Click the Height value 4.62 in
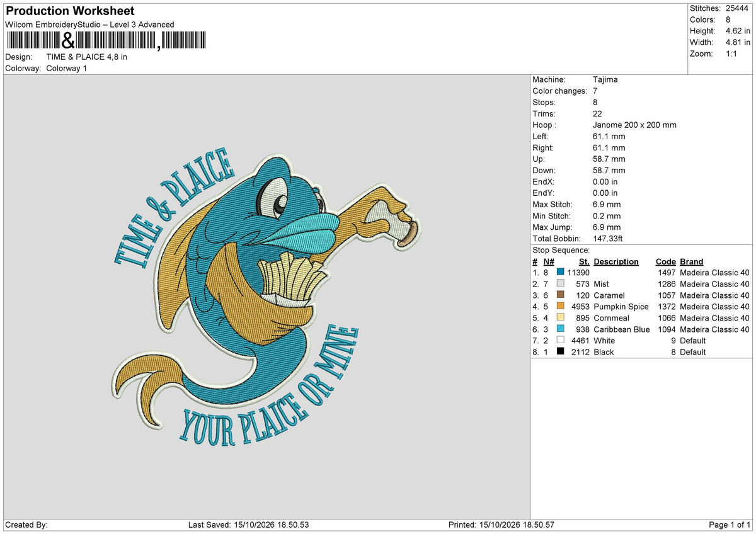The height and width of the screenshot is (534, 756). [x=738, y=31]
